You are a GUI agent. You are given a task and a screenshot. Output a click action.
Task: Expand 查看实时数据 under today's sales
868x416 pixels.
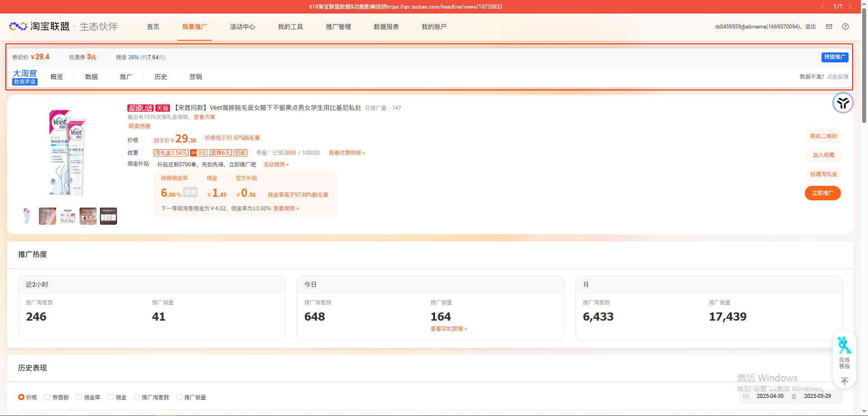[448, 329]
